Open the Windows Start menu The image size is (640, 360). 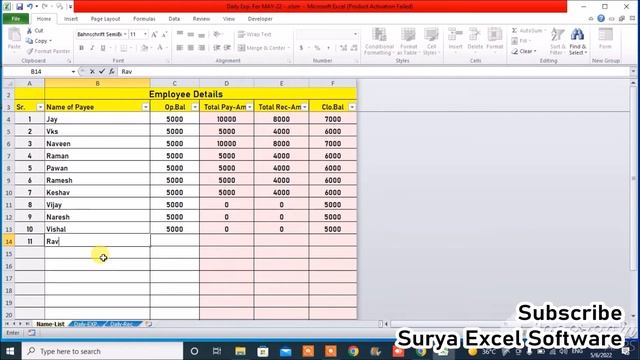tap(10, 351)
